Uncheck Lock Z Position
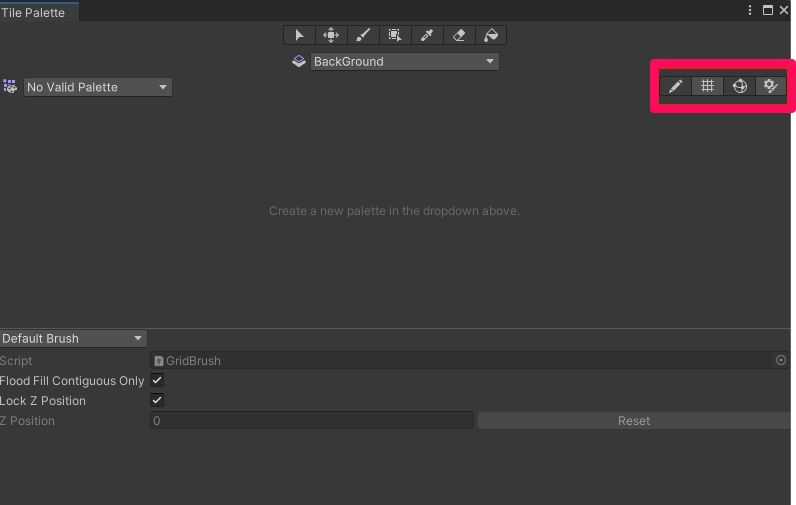This screenshot has width=796, height=505. [157, 400]
